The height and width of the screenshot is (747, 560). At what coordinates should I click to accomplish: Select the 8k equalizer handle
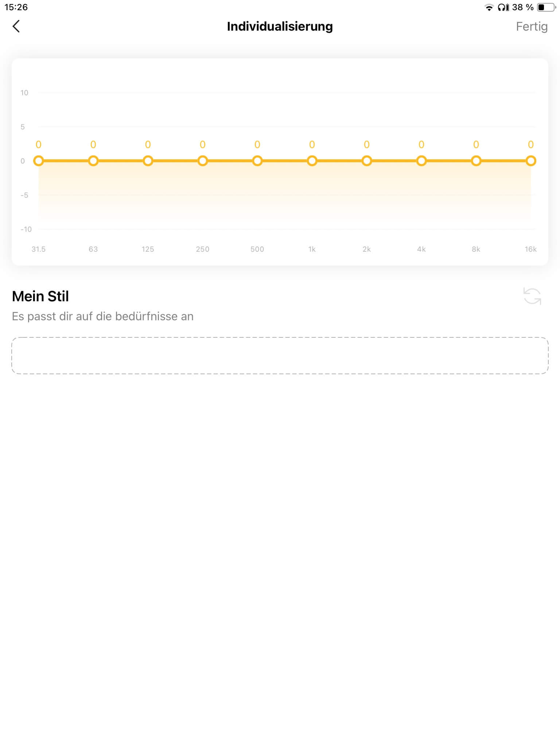click(x=476, y=161)
